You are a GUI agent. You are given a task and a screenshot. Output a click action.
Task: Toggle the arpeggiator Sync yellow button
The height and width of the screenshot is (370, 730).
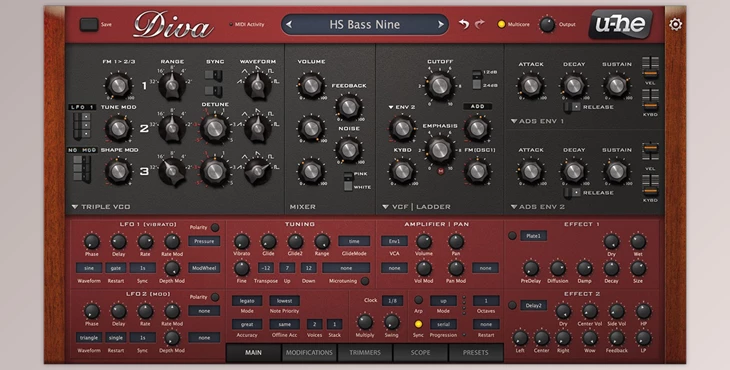418,324
